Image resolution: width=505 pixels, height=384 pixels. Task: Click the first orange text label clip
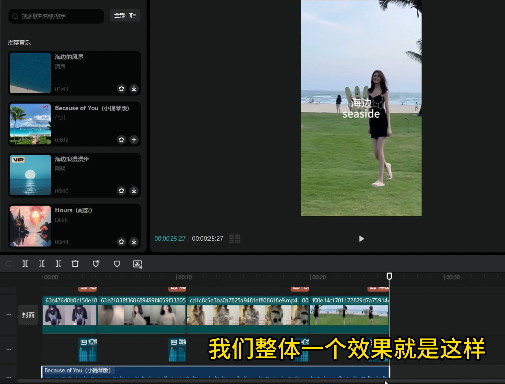(x=88, y=288)
